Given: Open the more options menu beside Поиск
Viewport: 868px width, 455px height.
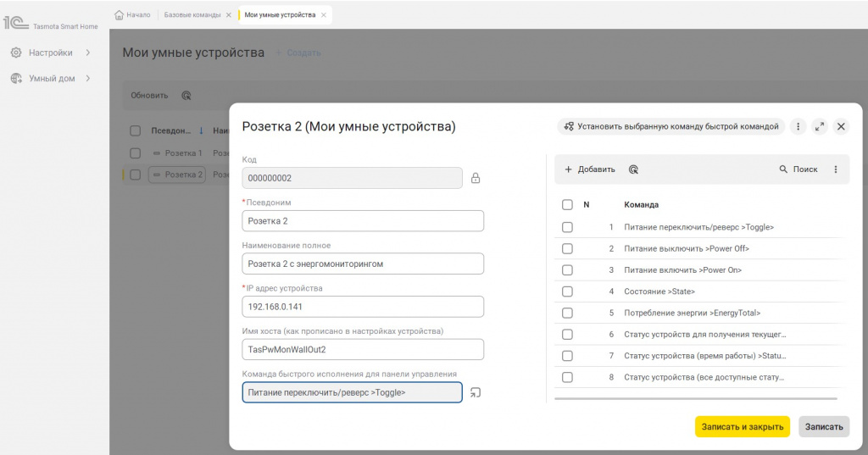Looking at the screenshot, I should click(836, 169).
